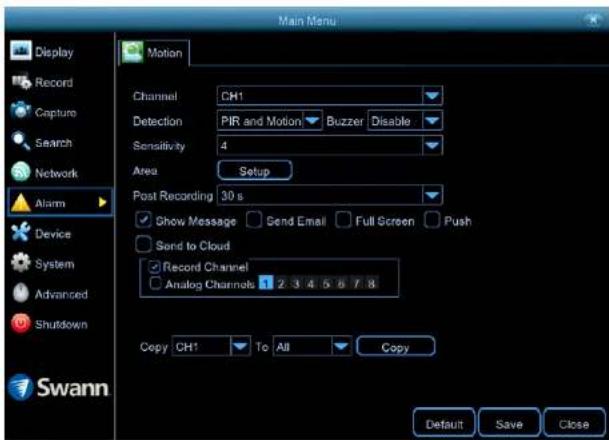Open the copy To All dropdown
The image size is (609, 440).
click(312, 346)
